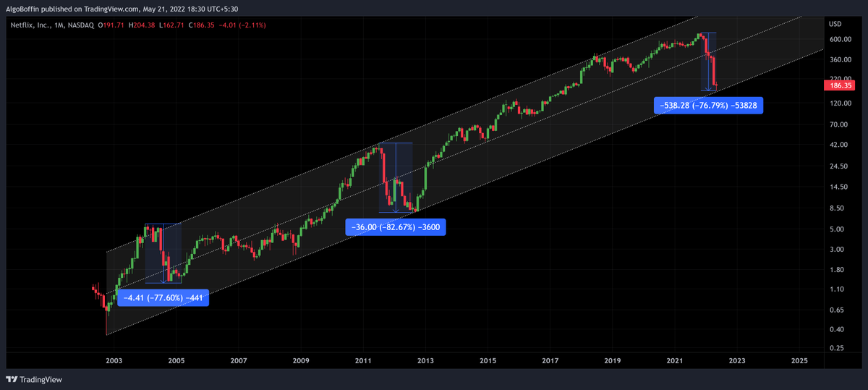The image size is (868, 390).
Task: Click the 2011 label on time axis
Action: pos(363,360)
